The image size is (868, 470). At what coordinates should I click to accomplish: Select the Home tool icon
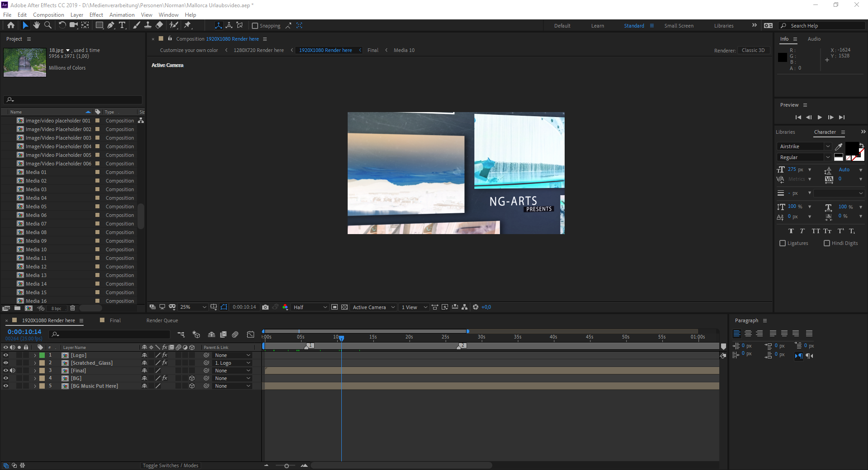pyautogui.click(x=11, y=25)
